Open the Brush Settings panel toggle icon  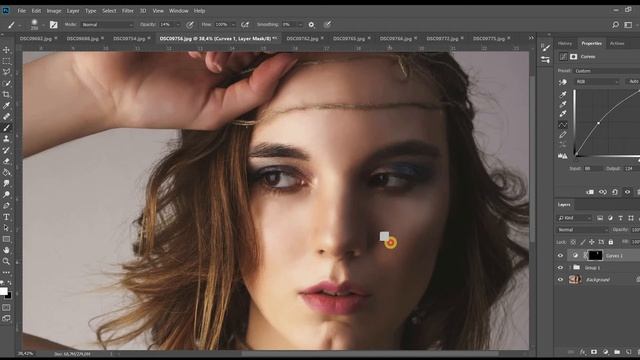point(53,25)
